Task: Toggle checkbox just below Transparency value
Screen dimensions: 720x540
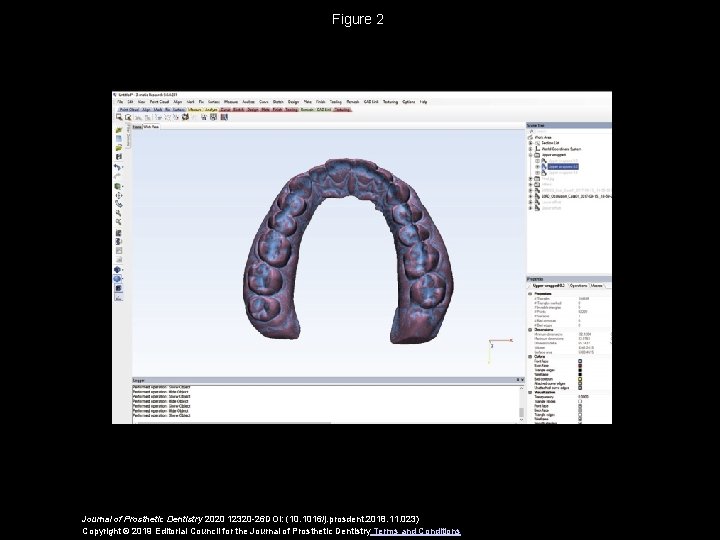Action: (x=580, y=401)
